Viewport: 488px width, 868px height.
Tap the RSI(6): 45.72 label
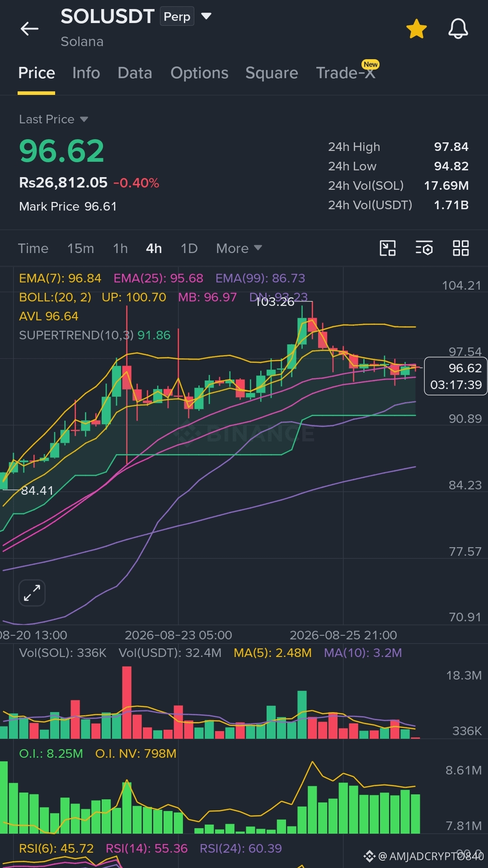(56, 848)
